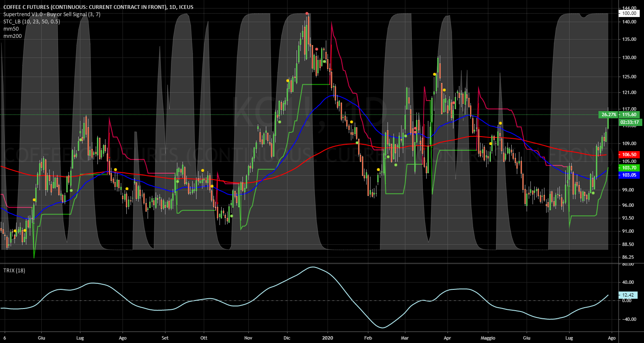The width and height of the screenshot is (644, 343).
Task: Select the STC_LB (10, 23, 50, 0.5) legend
Action: tap(31, 22)
